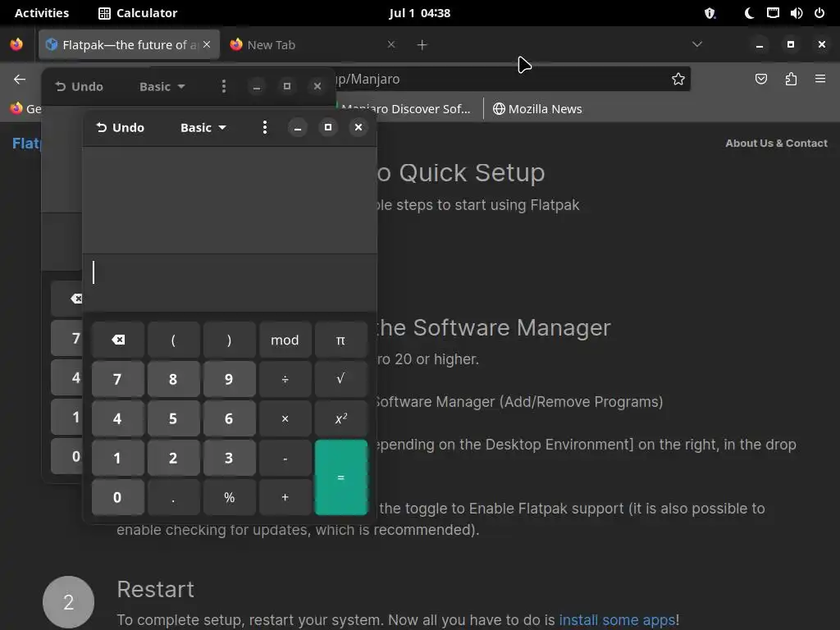Click the plus operator key
The width and height of the screenshot is (840, 630).
285,497
